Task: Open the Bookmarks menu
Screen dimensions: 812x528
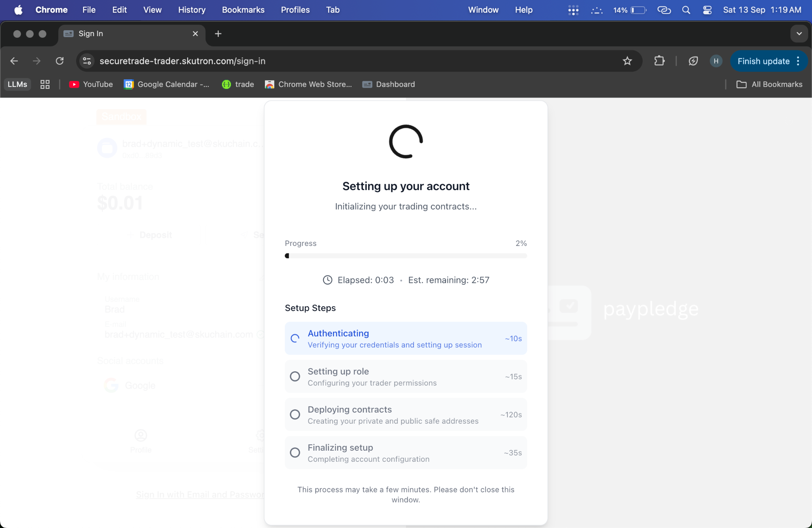Action: (x=243, y=10)
